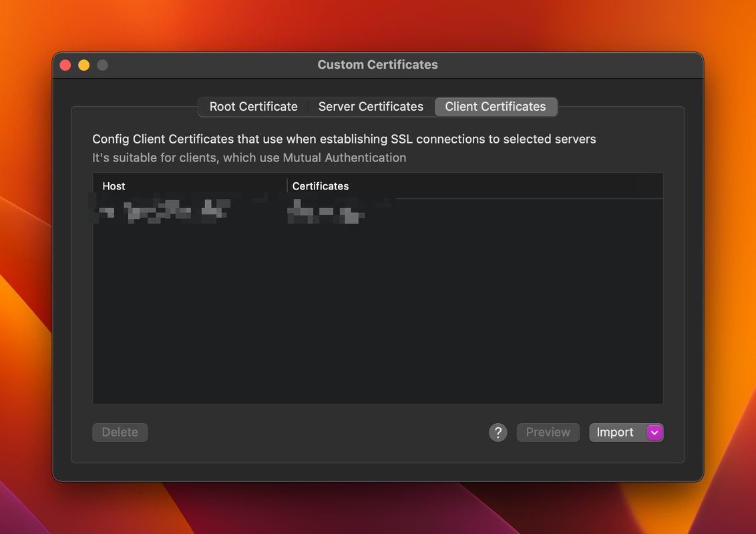This screenshot has height=534, width=756.
Task: Expand the Import dropdown arrow
Action: tap(654, 433)
